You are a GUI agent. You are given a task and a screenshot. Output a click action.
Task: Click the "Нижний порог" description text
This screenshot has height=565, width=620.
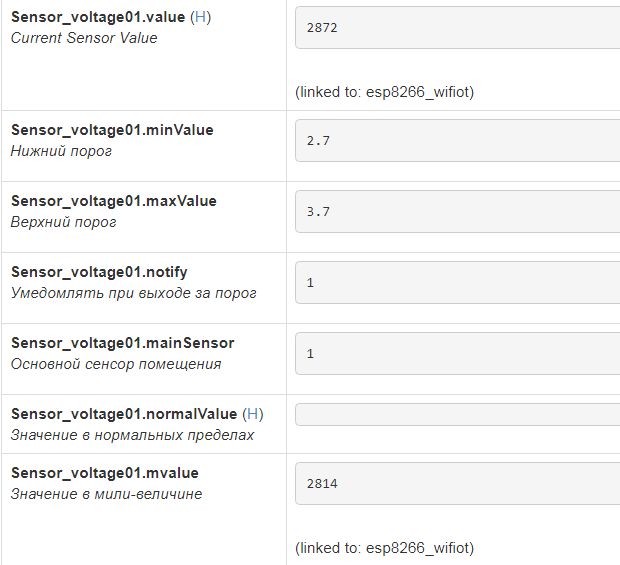tap(62, 151)
